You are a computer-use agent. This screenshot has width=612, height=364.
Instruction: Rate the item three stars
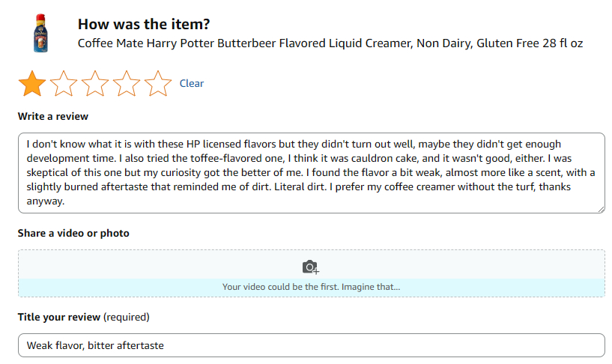(x=95, y=83)
